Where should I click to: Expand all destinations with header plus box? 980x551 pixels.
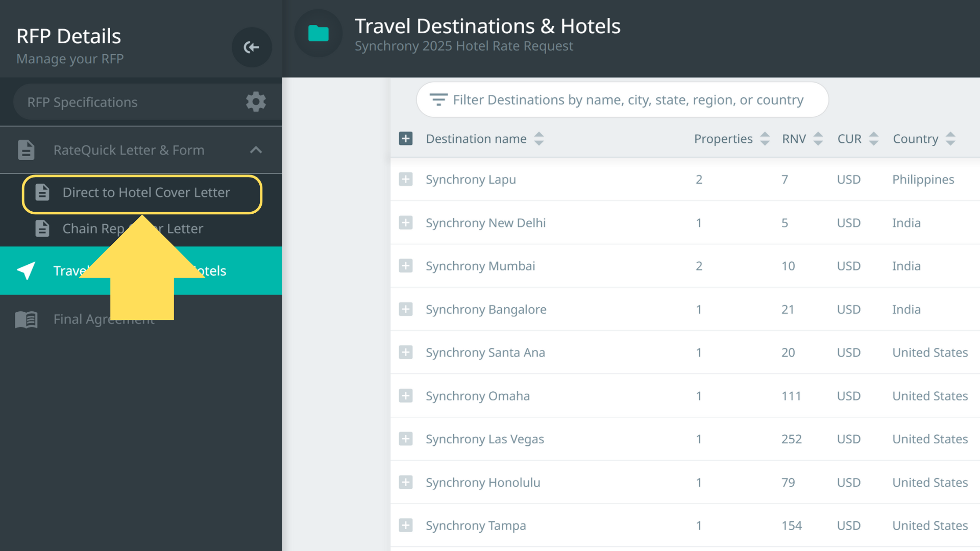tap(406, 139)
